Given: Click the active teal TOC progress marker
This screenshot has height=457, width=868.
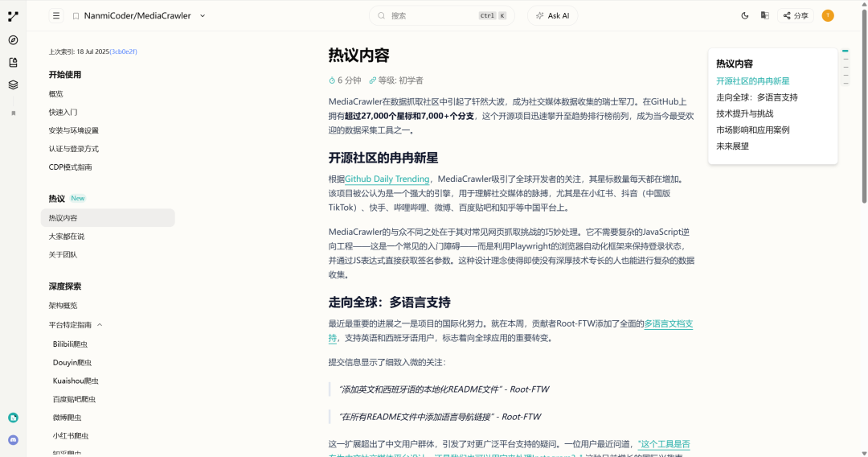Looking at the screenshot, I should 845,51.
